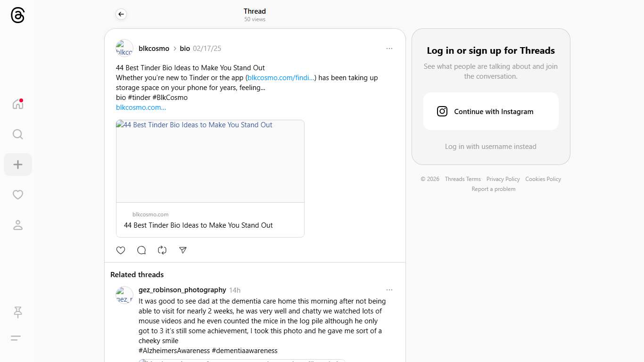Open the Profile icon in sidebar

tap(18, 225)
